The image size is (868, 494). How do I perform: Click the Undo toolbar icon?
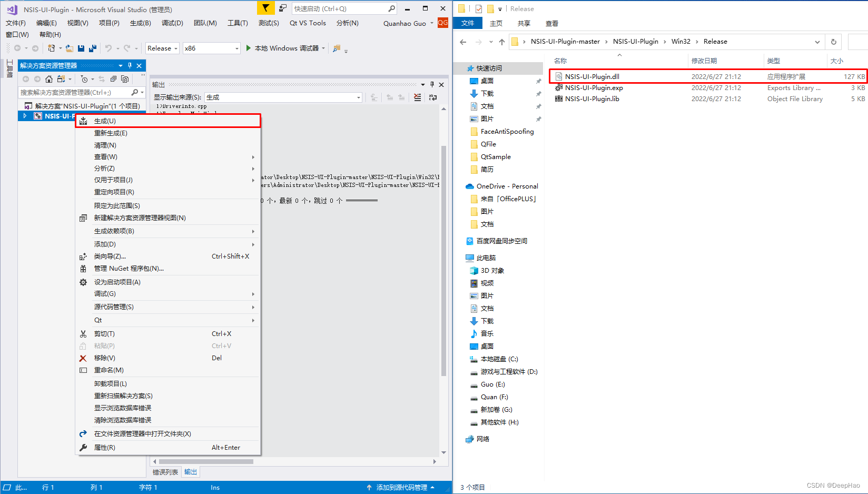click(108, 48)
